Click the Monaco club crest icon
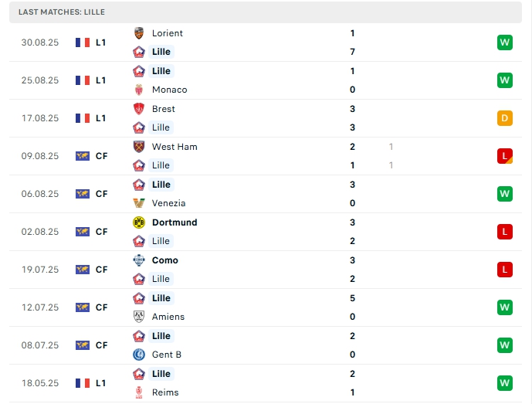This screenshot has width=532, height=404. tap(139, 90)
